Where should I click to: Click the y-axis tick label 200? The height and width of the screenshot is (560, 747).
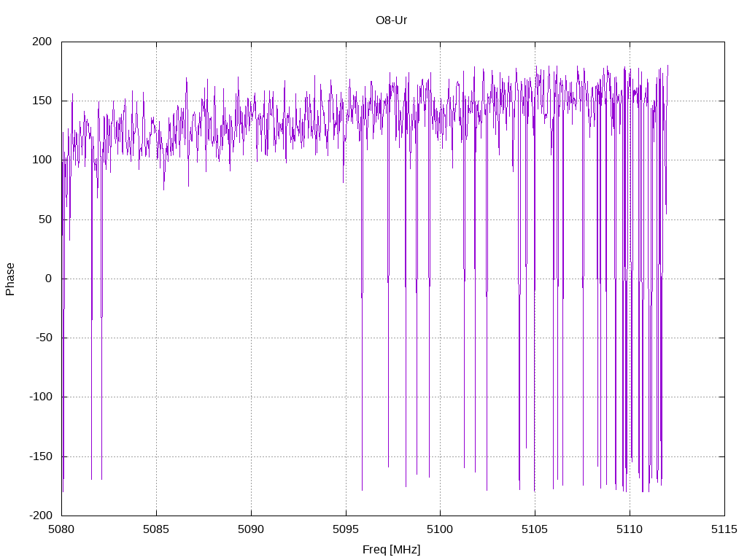[x=42, y=42]
